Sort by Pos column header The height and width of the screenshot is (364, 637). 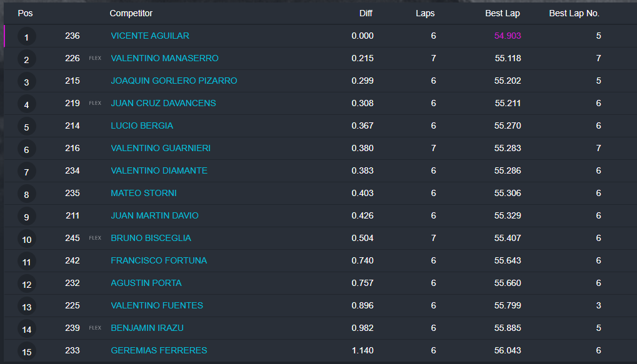[x=25, y=13]
